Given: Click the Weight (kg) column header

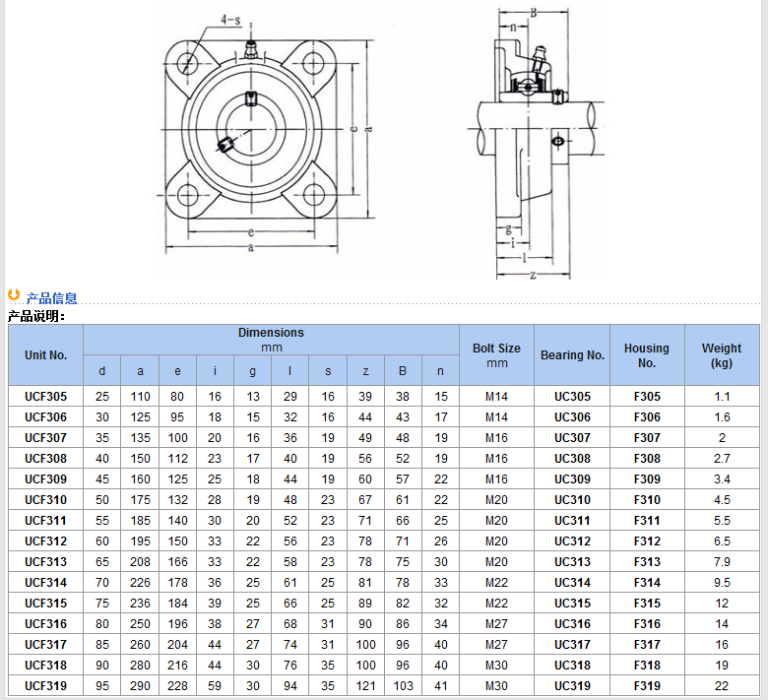Looking at the screenshot, I should pyautogui.click(x=722, y=355).
